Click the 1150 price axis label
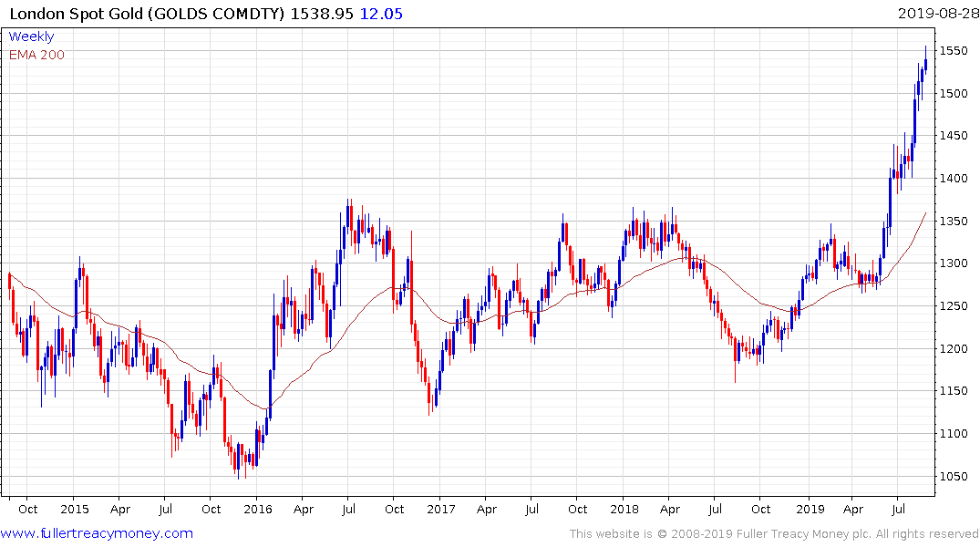This screenshot has width=980, height=547. pyautogui.click(x=954, y=391)
